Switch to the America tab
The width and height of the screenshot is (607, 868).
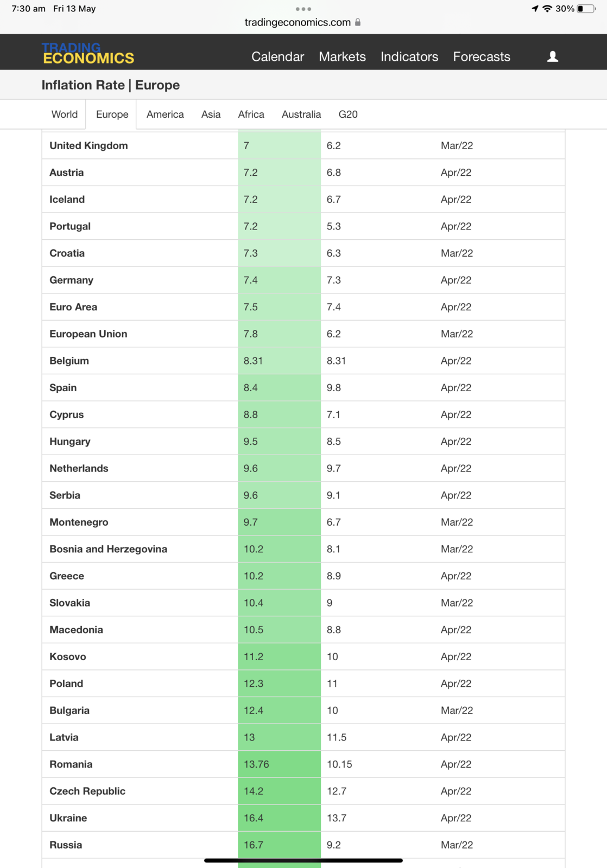point(165,114)
